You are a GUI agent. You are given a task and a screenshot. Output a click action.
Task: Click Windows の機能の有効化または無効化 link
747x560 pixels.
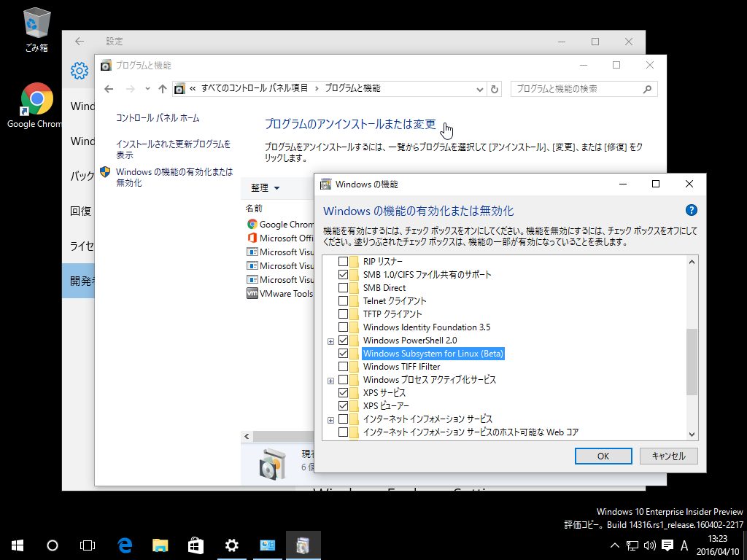174,177
